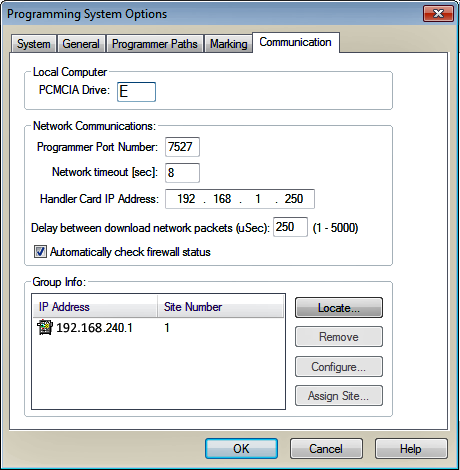Go to the Marking tab
The width and height of the screenshot is (460, 470).
click(228, 44)
